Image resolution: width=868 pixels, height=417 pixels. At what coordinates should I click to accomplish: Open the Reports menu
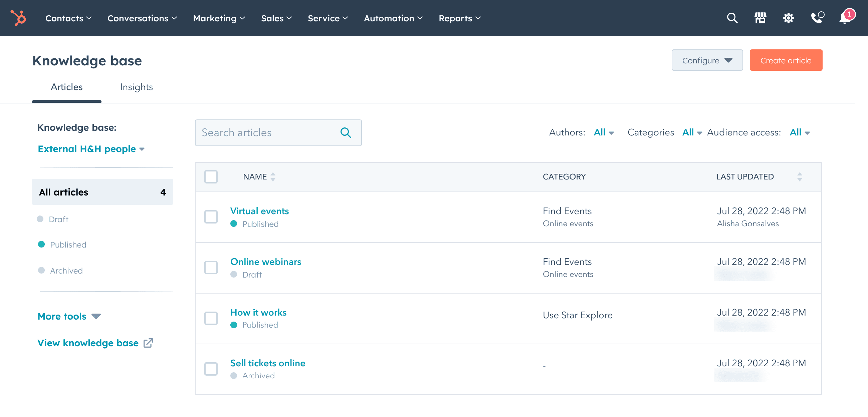click(460, 18)
